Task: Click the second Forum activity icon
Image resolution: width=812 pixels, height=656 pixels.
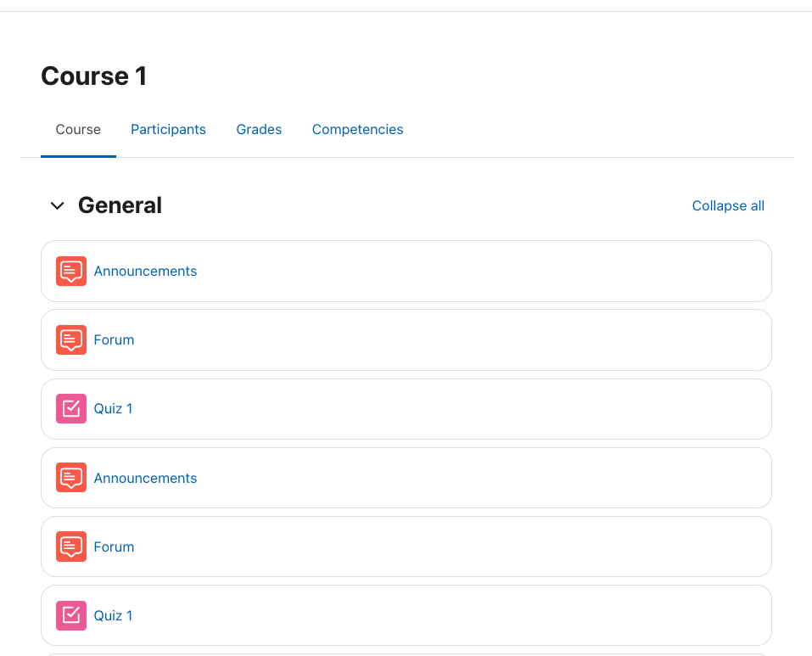Action: tap(71, 547)
